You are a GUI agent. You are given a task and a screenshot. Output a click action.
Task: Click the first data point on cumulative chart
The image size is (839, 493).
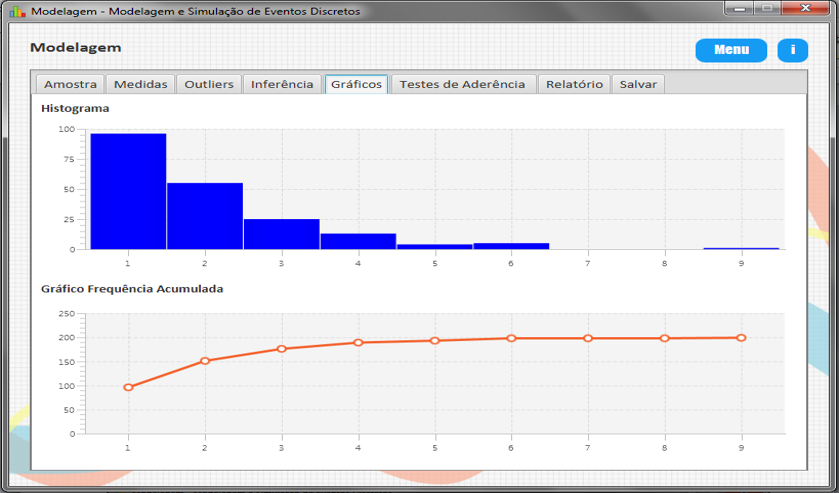click(x=128, y=387)
